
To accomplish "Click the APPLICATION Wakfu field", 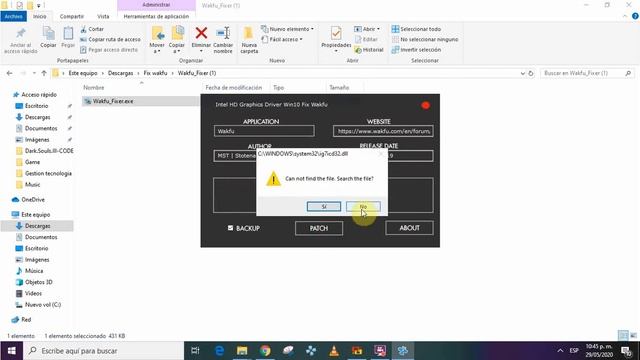I will pos(264,131).
